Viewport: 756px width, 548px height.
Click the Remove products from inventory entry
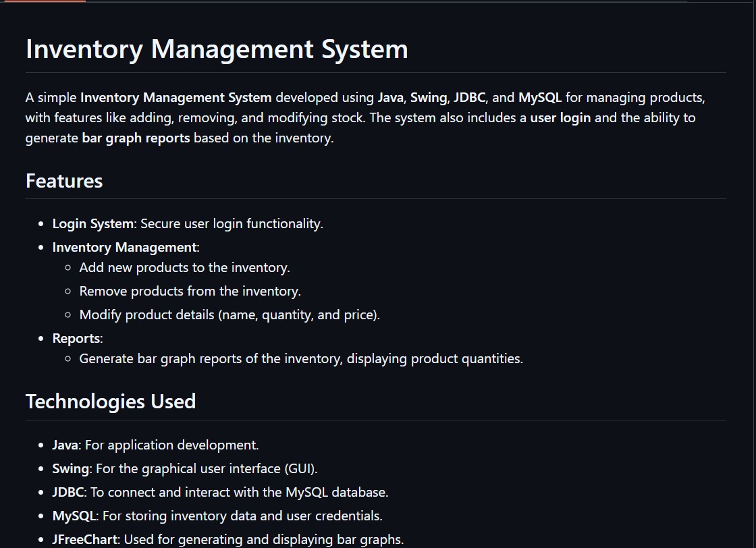pyautogui.click(x=190, y=291)
